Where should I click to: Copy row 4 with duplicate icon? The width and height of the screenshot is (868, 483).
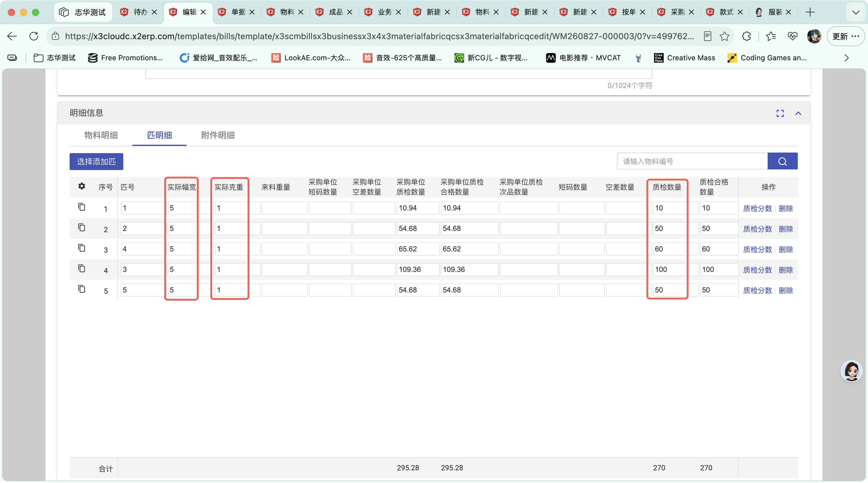tap(82, 268)
